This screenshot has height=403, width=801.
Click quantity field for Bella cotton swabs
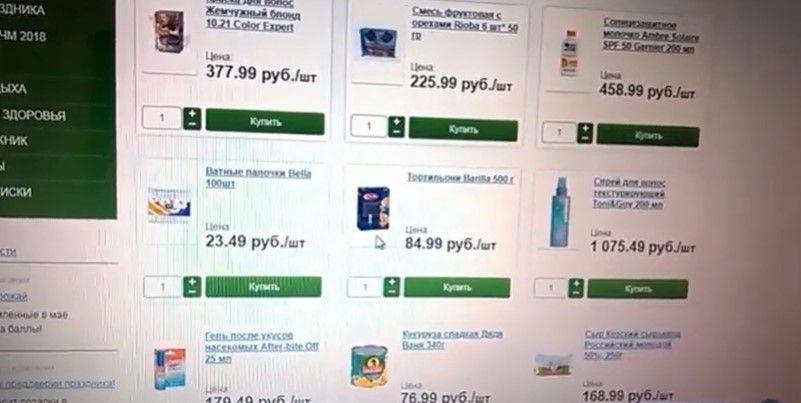[163, 287]
